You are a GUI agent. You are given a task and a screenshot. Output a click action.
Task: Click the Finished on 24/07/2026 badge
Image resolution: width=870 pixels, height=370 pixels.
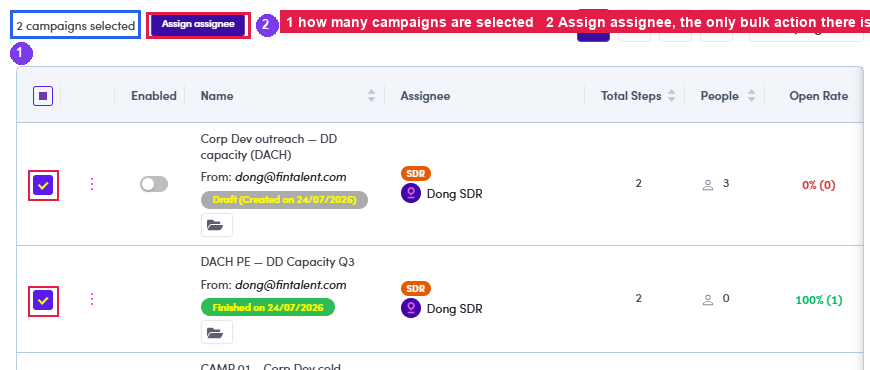[x=267, y=307]
